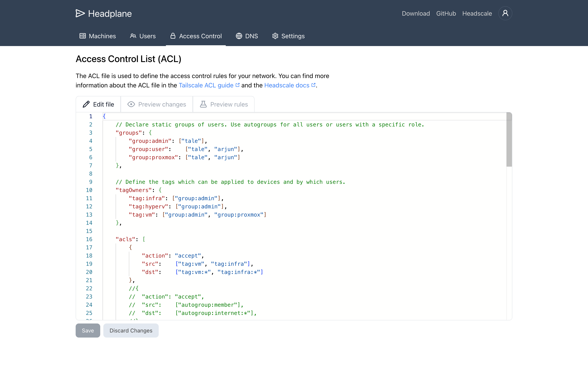The width and height of the screenshot is (588, 375).
Task: Open the Settings tab
Action: (288, 36)
